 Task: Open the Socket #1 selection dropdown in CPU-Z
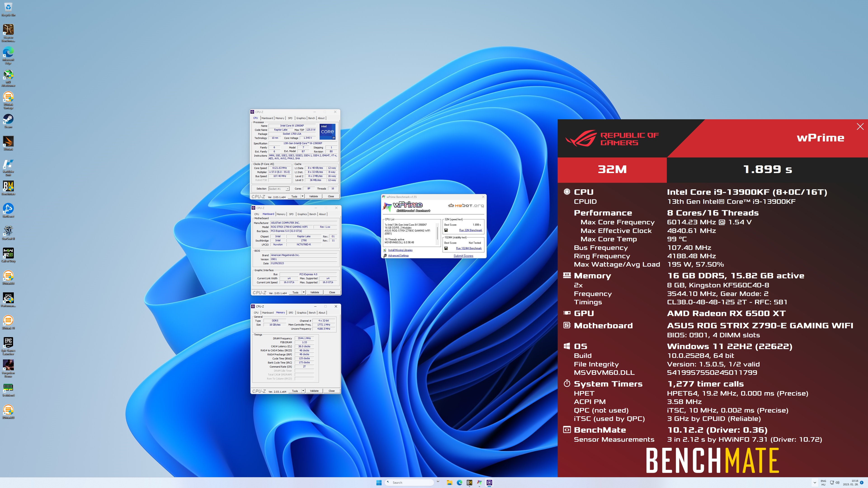point(279,189)
